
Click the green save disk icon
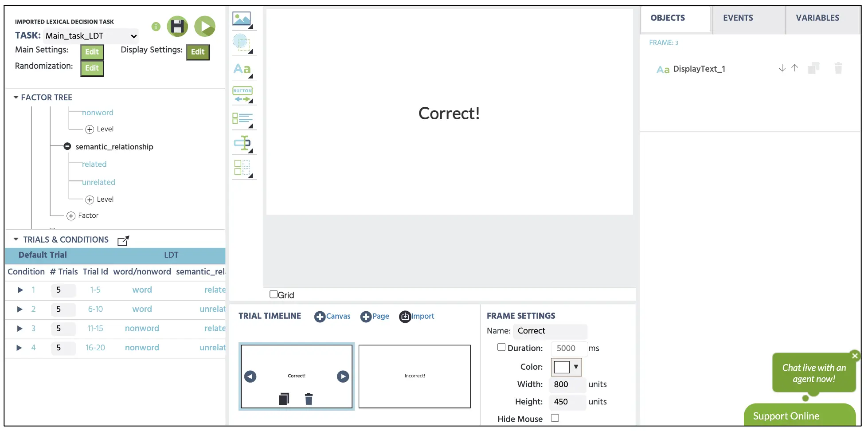pyautogui.click(x=177, y=27)
